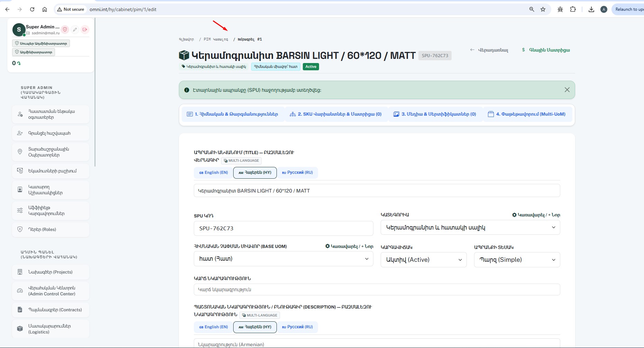Open Վերահսկման Կենտրոն (Admin Control Center)

coord(51,291)
